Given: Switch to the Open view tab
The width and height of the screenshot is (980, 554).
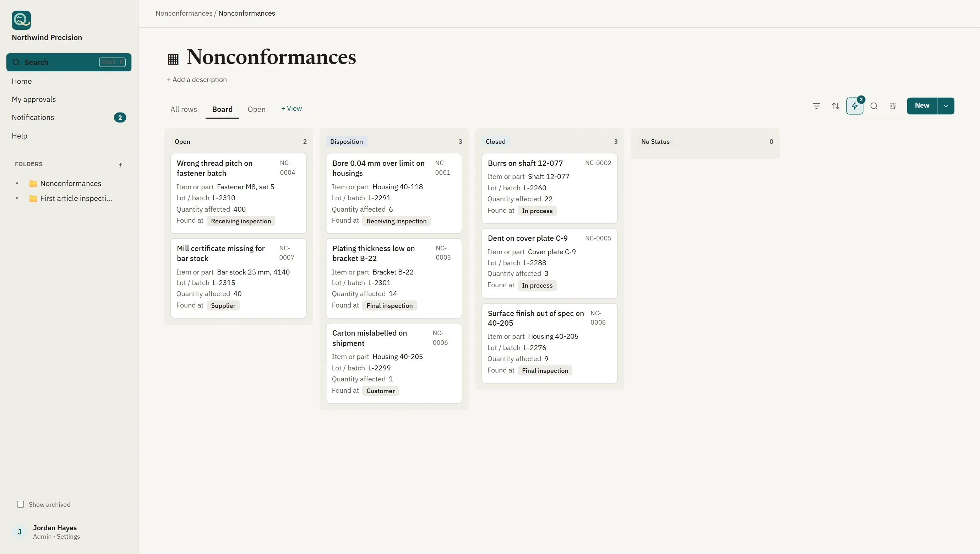Looking at the screenshot, I should (x=256, y=109).
